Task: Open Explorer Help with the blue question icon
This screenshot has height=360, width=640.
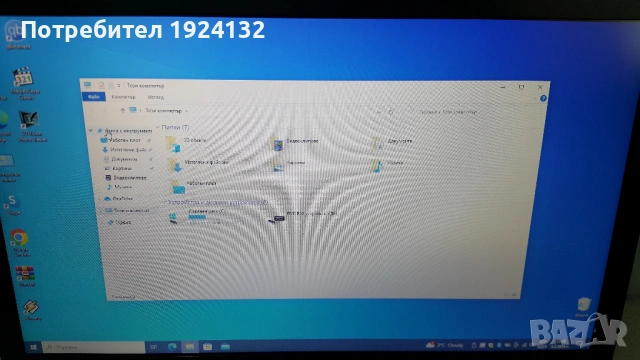Action: tap(543, 98)
